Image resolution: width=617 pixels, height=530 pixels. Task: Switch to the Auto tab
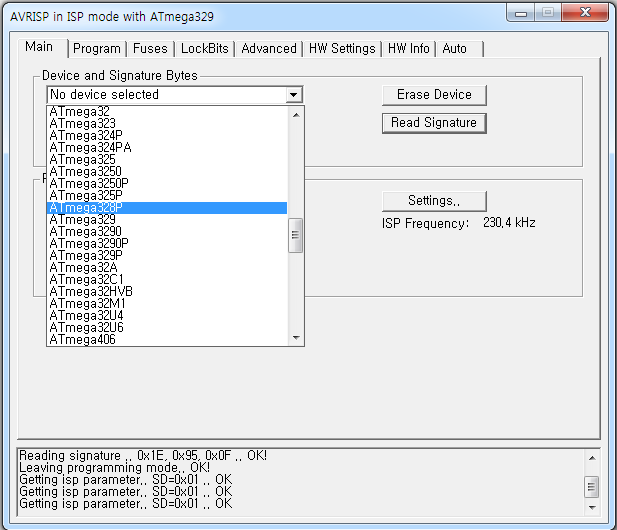point(459,49)
